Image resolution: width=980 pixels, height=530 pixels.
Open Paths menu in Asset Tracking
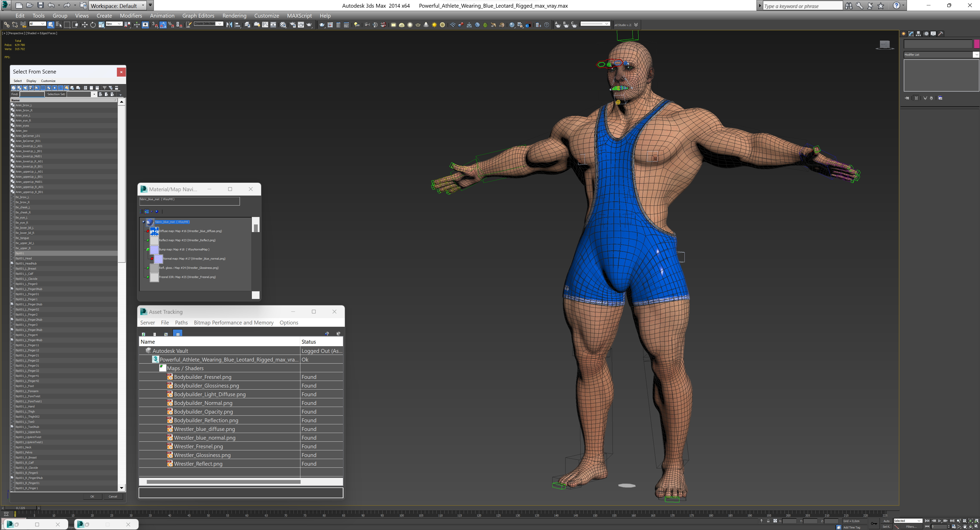pyautogui.click(x=181, y=323)
